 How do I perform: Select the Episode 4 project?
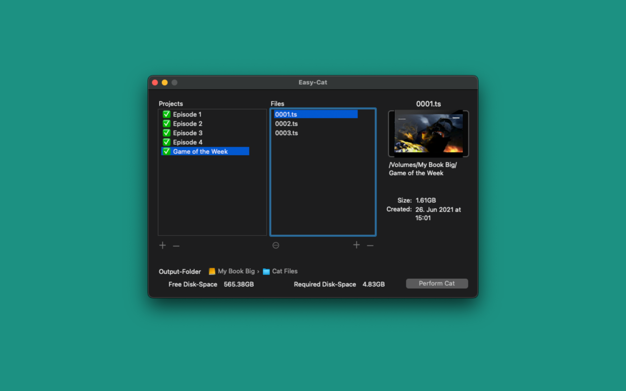(x=205, y=142)
